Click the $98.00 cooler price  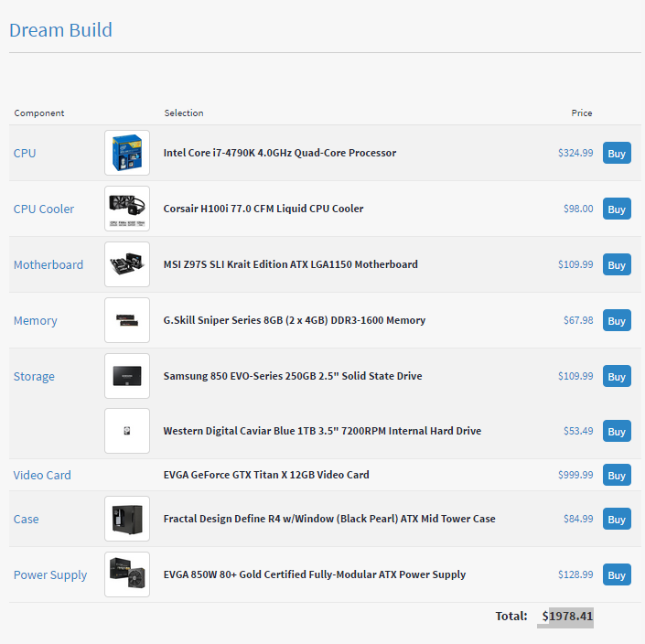(578, 209)
